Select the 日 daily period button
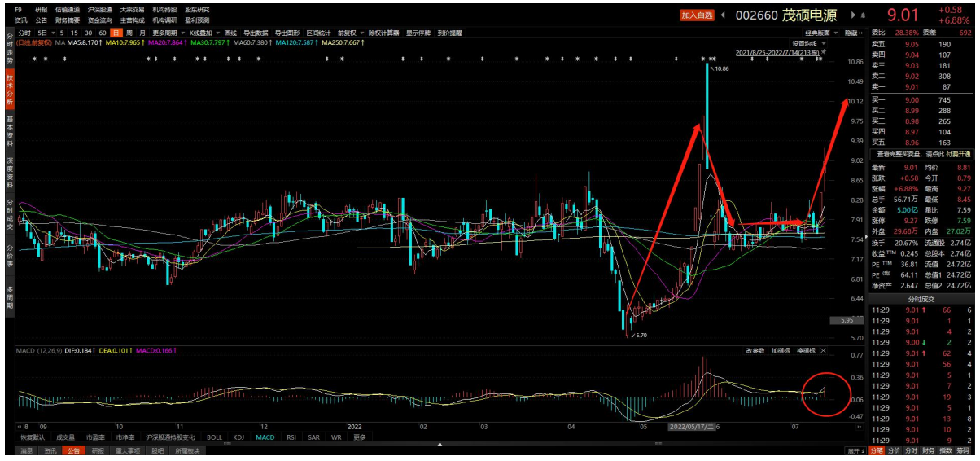Screen dimensions: 980x461 [x=116, y=33]
